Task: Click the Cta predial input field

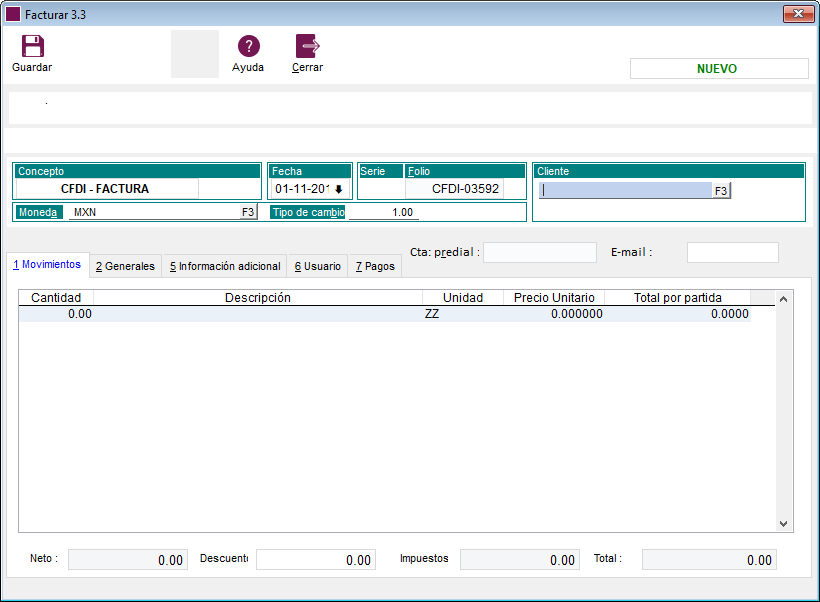Action: coord(539,253)
